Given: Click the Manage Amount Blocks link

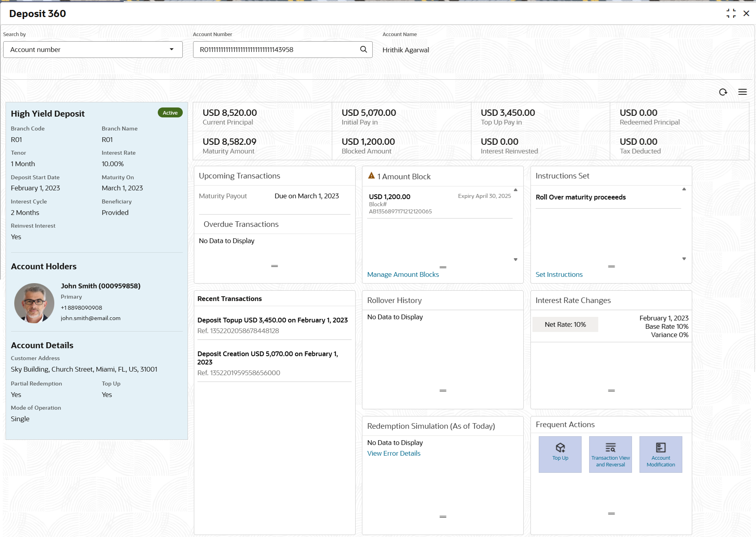Looking at the screenshot, I should pos(403,274).
